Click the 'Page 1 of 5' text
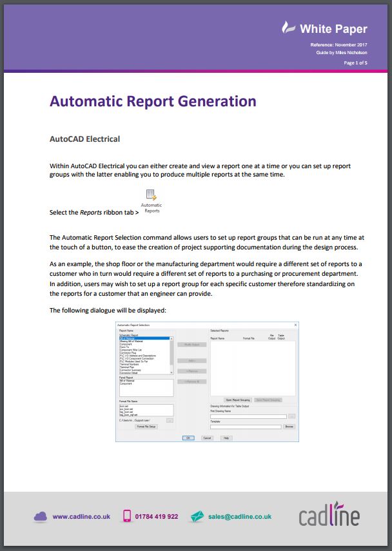392x551 pixels. pos(355,63)
